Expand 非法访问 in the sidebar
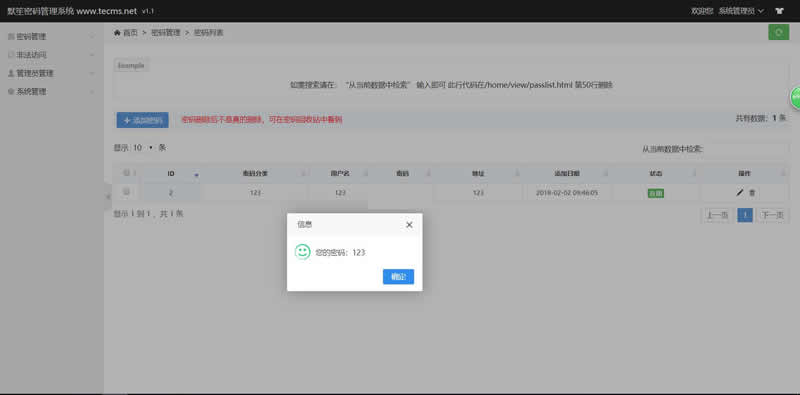800x395 pixels. [x=51, y=55]
